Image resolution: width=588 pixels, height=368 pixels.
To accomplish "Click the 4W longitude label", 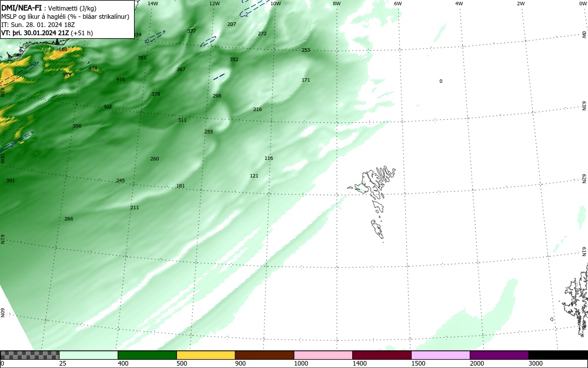I will (x=459, y=4).
